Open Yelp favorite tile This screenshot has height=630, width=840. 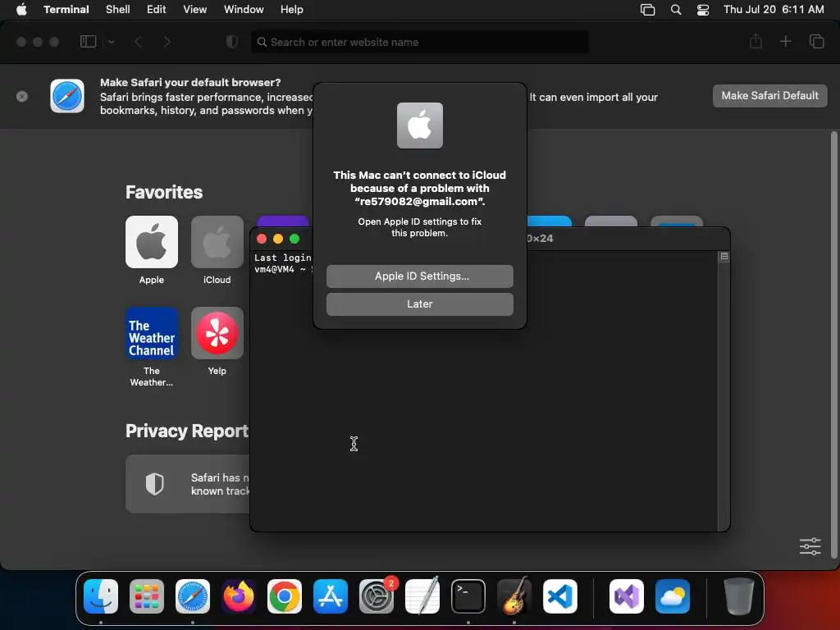point(217,333)
